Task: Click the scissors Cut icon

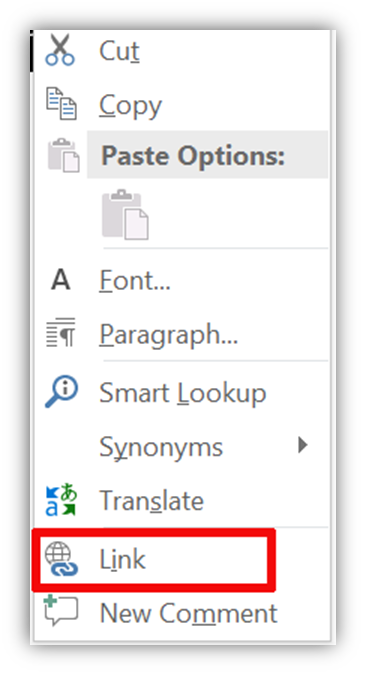Action: click(x=60, y=50)
